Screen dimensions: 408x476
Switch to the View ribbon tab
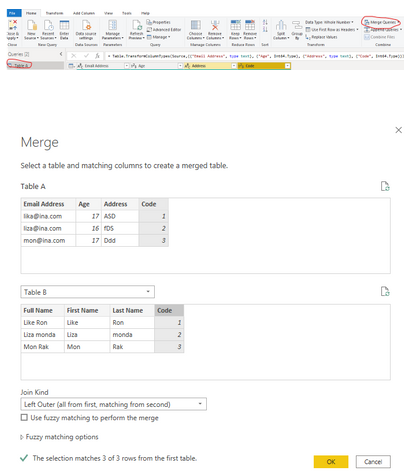(x=108, y=13)
